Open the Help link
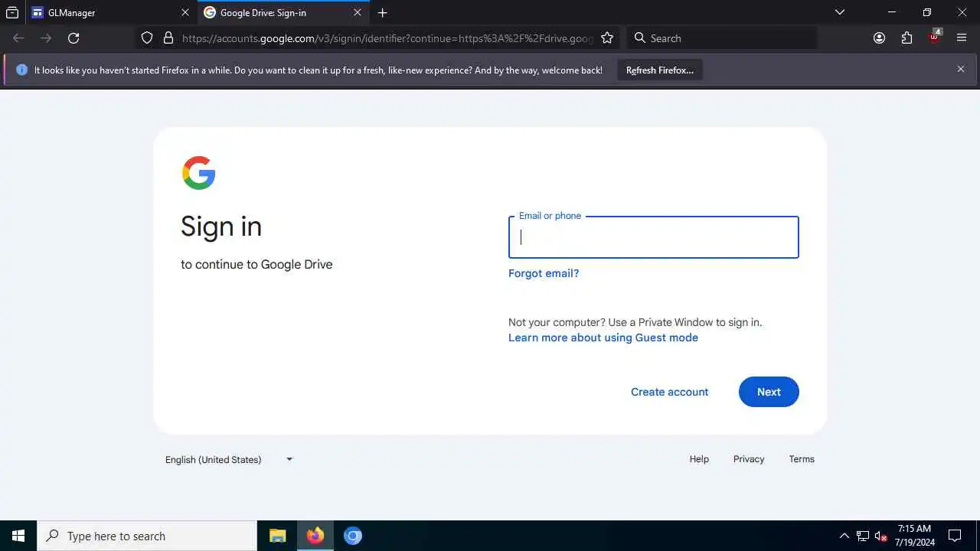The image size is (980, 551). 699,459
